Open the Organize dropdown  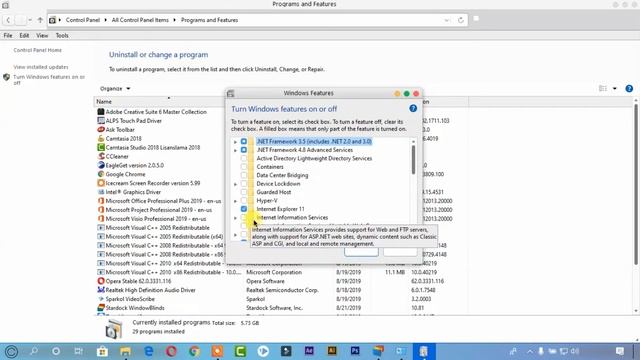click(x=115, y=89)
